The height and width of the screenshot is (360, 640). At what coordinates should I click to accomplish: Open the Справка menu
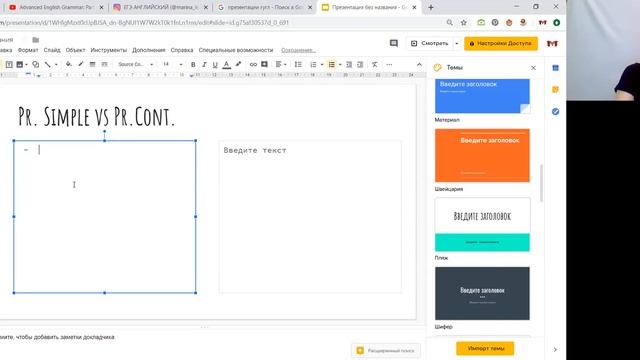(x=182, y=50)
